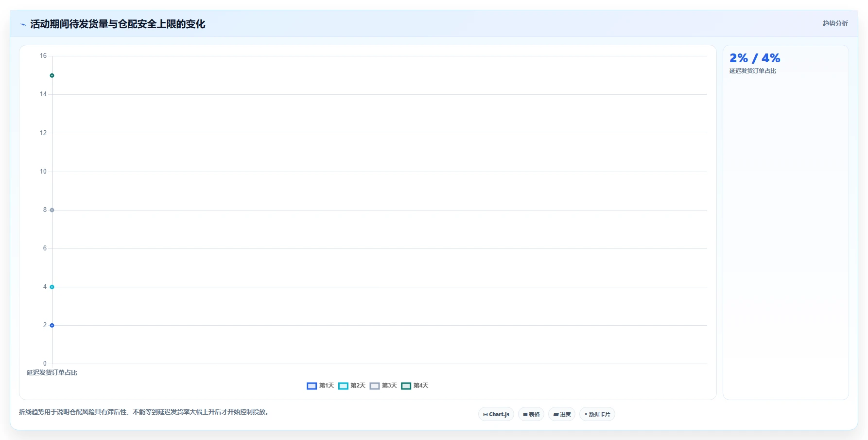Toggle the 第2天 legend series
The image size is (868, 440).
click(352, 386)
